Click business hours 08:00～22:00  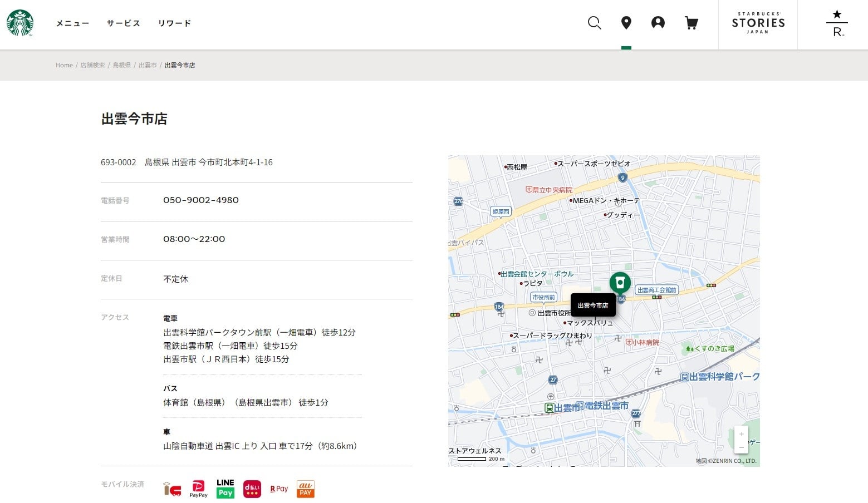coord(194,239)
